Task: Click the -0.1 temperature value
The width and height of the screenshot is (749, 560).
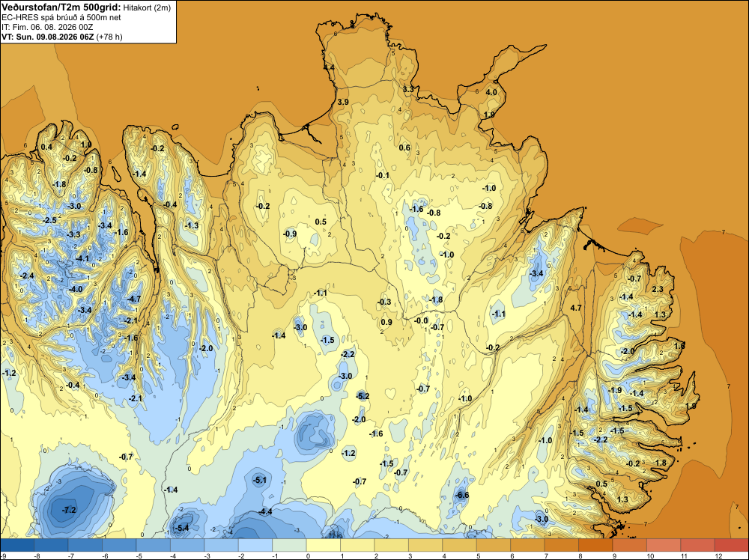Action: click(x=382, y=175)
